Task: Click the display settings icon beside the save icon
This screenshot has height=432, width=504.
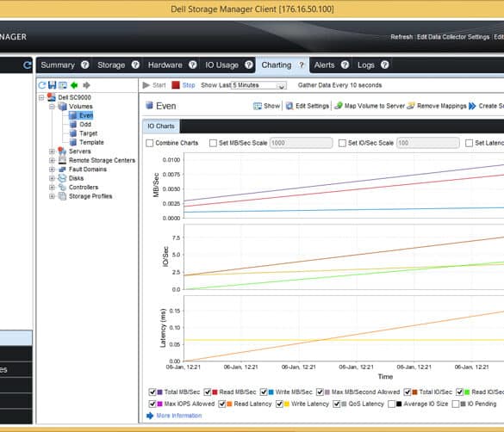Action: click(63, 85)
